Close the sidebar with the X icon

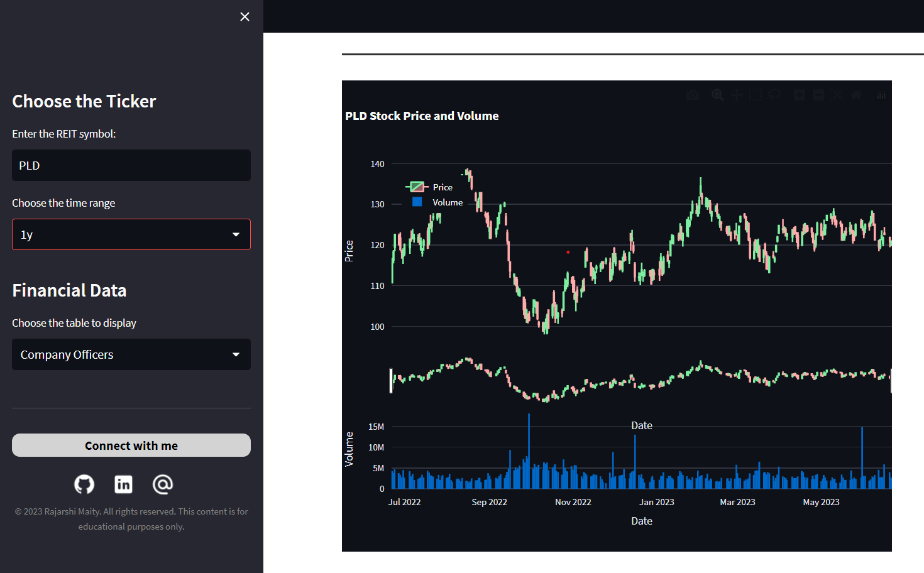(x=245, y=16)
